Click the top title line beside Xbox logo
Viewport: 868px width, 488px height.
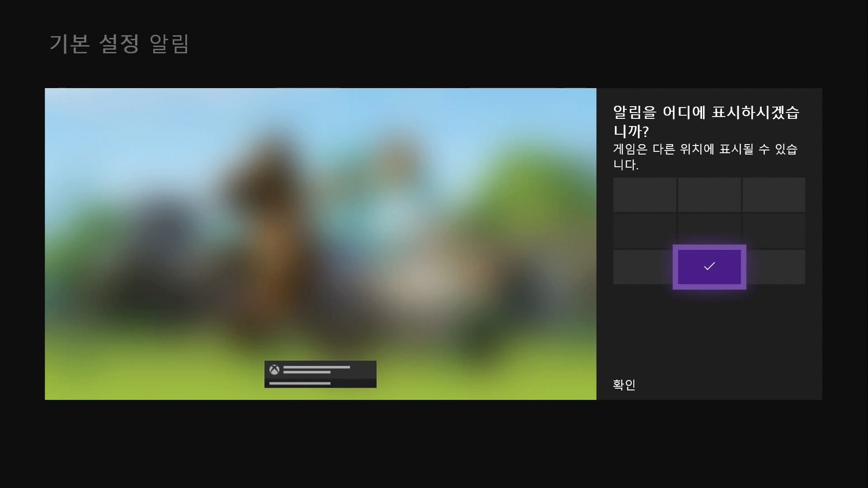(316, 367)
